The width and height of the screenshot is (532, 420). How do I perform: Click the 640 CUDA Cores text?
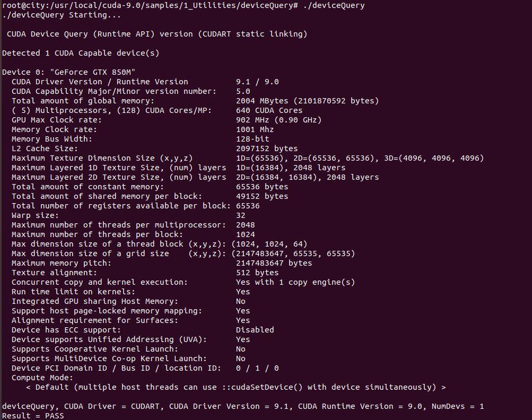269,110
